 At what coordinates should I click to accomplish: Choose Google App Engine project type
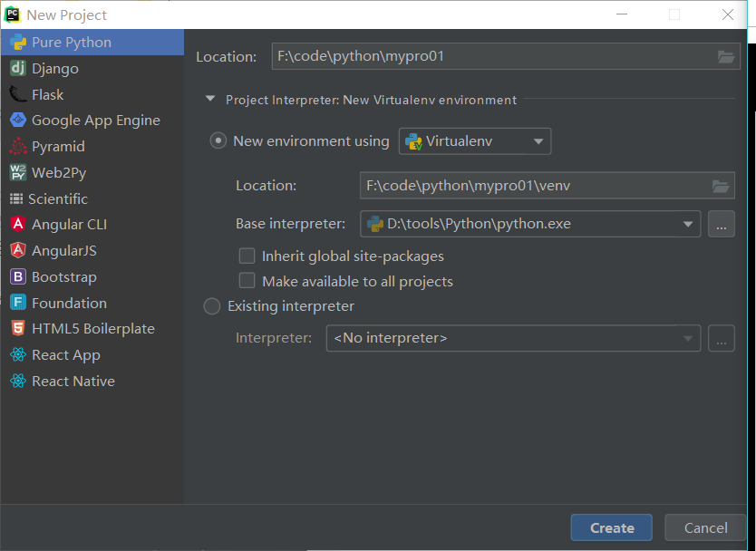92,120
